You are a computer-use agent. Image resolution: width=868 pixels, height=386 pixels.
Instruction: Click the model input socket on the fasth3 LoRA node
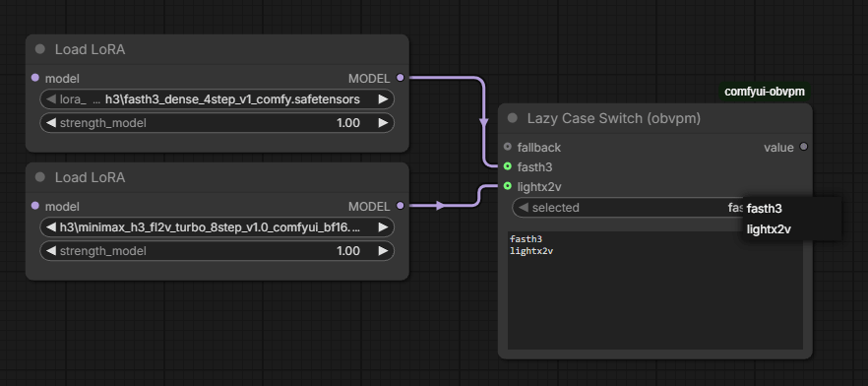35,78
